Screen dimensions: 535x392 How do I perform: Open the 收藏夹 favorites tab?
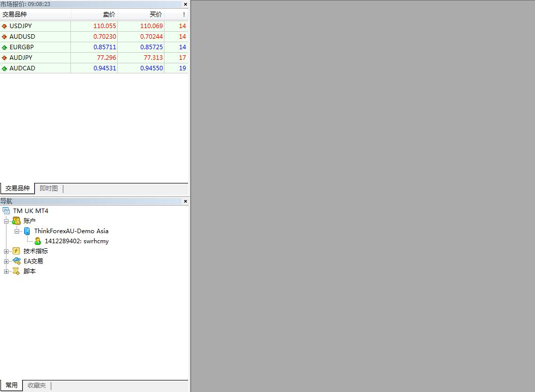click(37, 385)
